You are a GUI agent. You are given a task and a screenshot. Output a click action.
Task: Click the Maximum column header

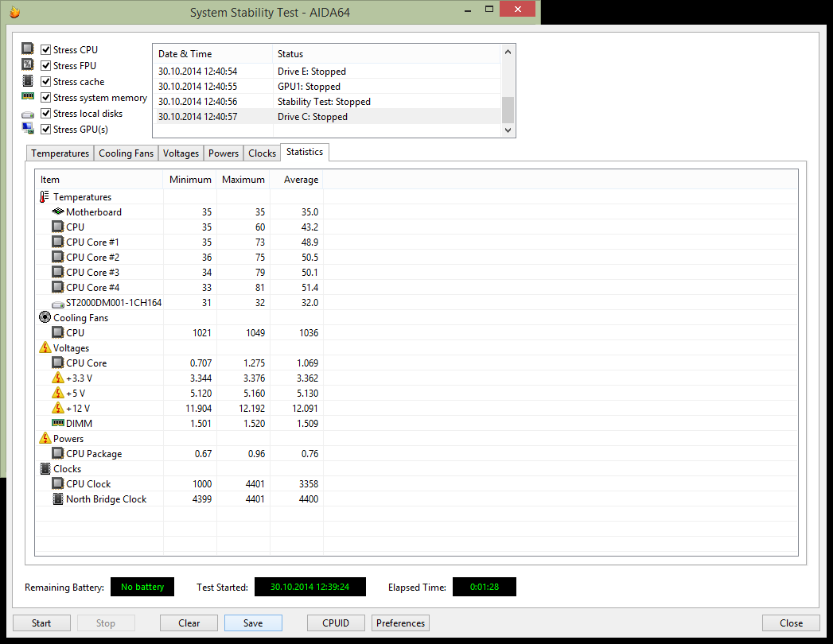[x=243, y=180]
